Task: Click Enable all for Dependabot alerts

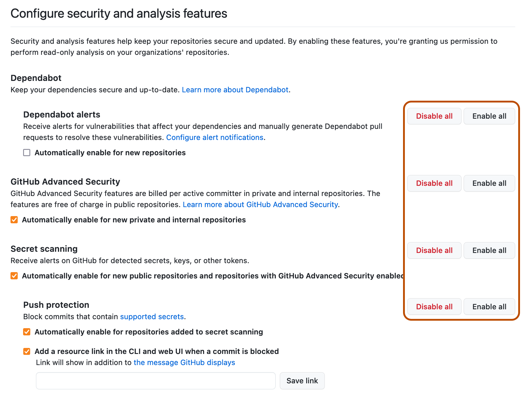Action: click(489, 116)
